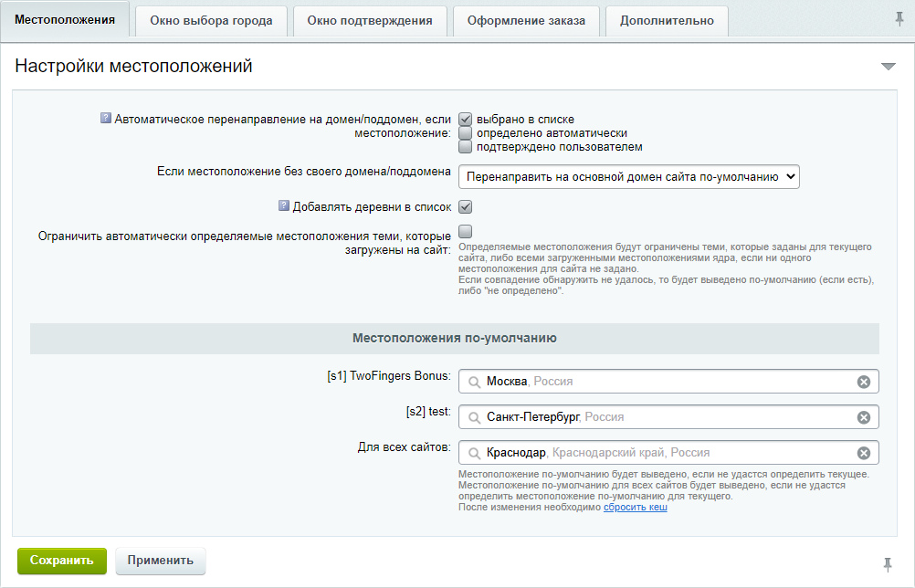The height and width of the screenshot is (588, 915).
Task: Enable 'подтверждено пользователем' checkbox
Action: tap(465, 147)
